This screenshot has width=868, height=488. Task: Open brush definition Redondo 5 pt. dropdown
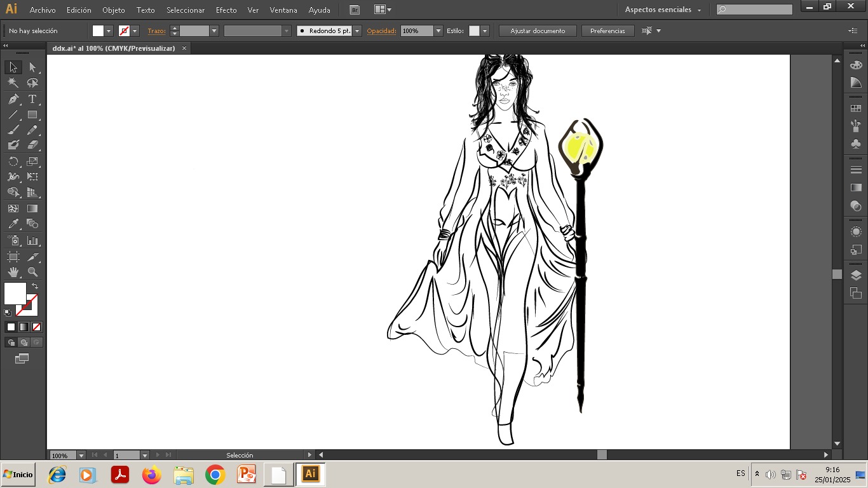point(357,30)
